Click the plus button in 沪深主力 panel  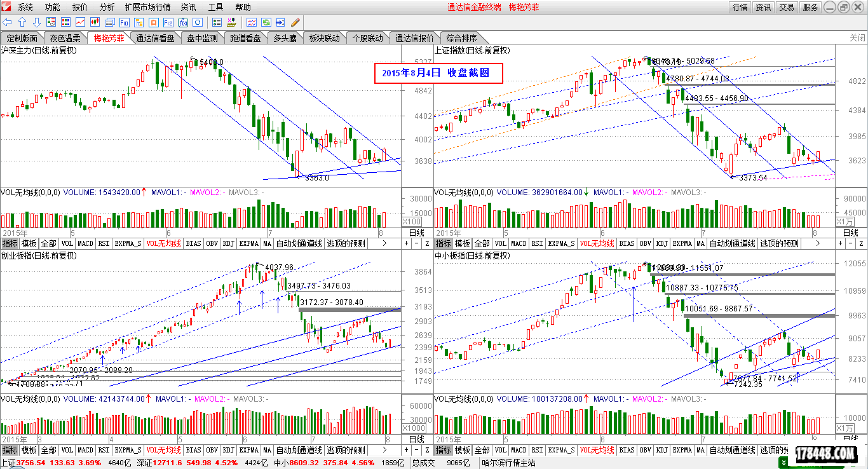(407, 243)
